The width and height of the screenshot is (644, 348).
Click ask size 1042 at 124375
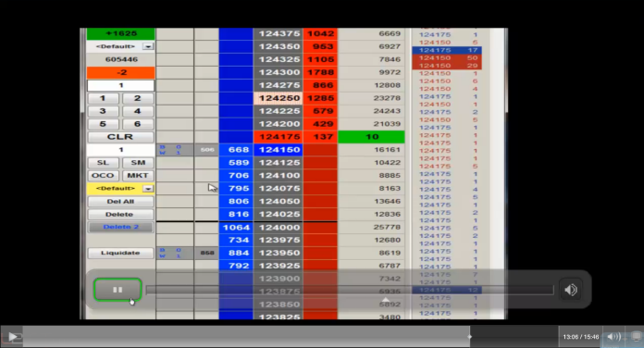point(320,33)
